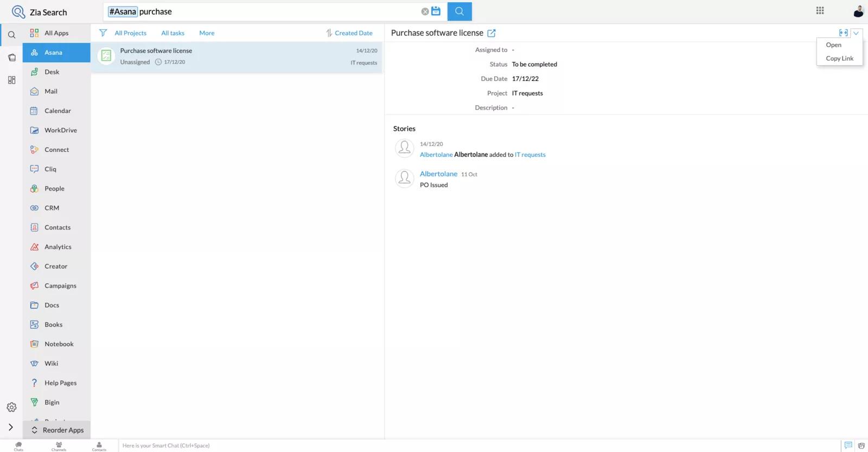Click the #Asana tag in search box
Image resolution: width=868 pixels, height=452 pixels.
point(123,11)
